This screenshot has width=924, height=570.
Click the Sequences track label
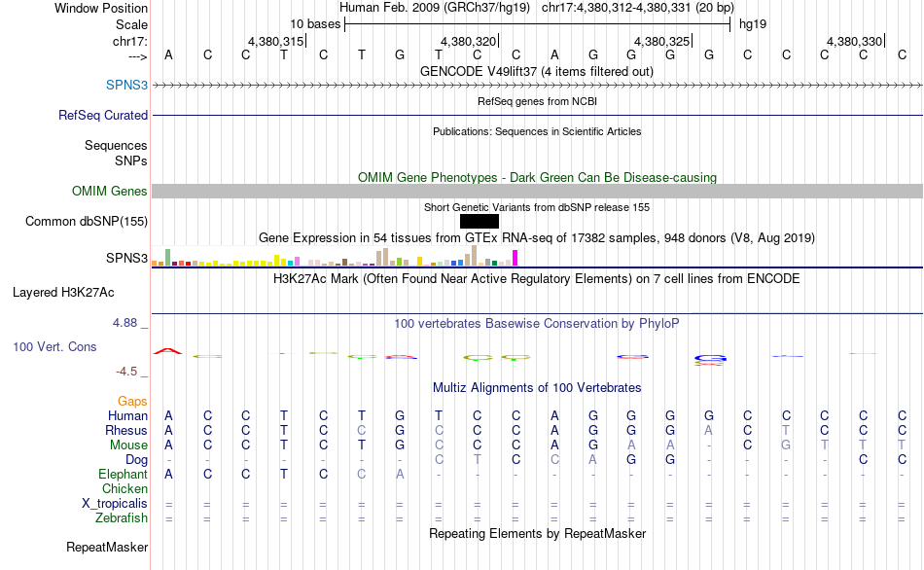click(116, 146)
